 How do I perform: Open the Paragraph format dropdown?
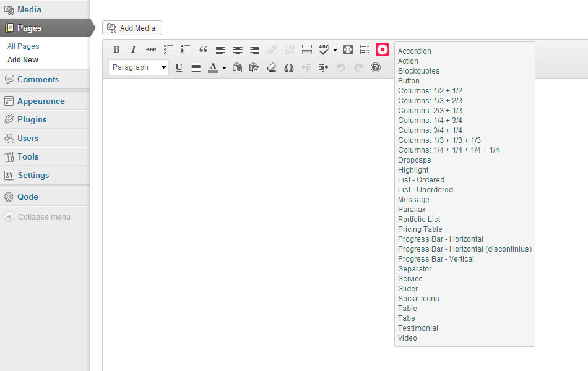(139, 67)
